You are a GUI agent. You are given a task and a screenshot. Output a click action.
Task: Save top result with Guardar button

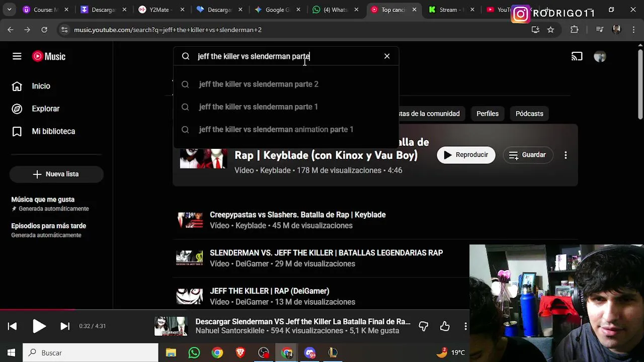(527, 155)
